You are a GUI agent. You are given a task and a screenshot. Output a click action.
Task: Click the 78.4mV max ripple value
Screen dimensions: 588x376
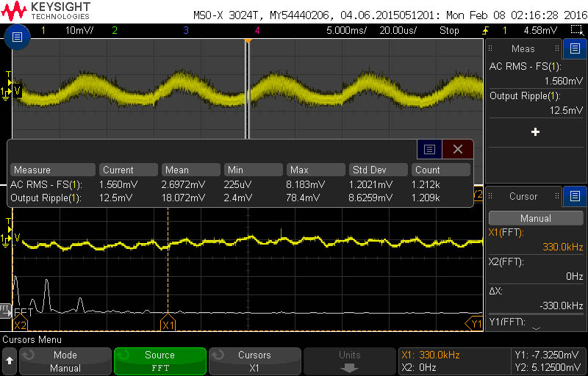coord(302,198)
